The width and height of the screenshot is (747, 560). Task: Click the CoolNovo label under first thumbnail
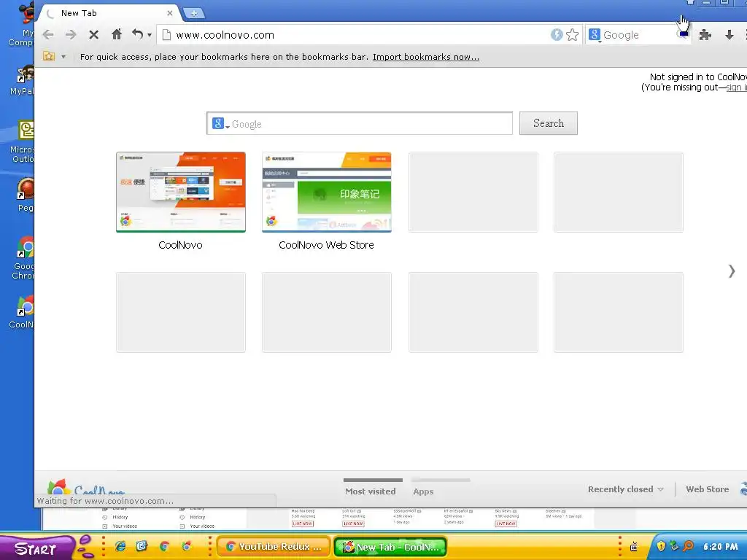[x=181, y=245]
